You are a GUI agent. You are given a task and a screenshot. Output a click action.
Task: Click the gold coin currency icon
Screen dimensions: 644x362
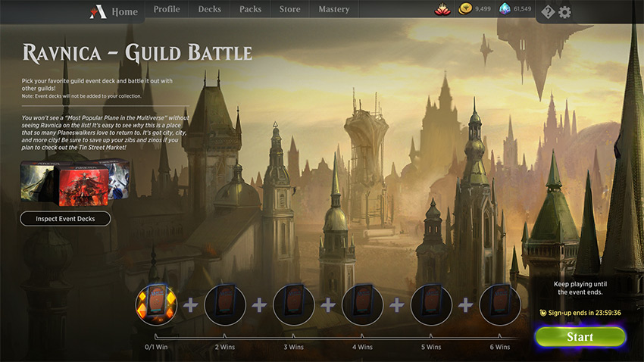[465, 9]
